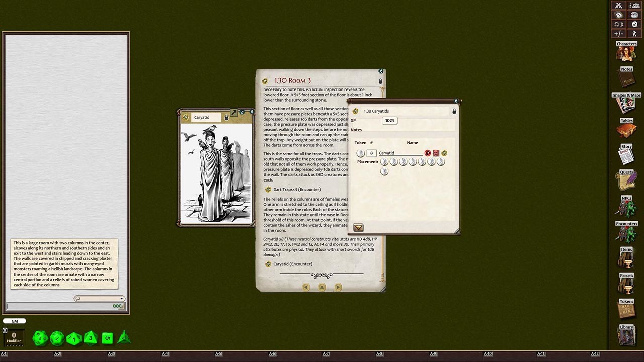Open the Tables sidebar icon
This screenshot has width=644, height=362.
pos(626,130)
